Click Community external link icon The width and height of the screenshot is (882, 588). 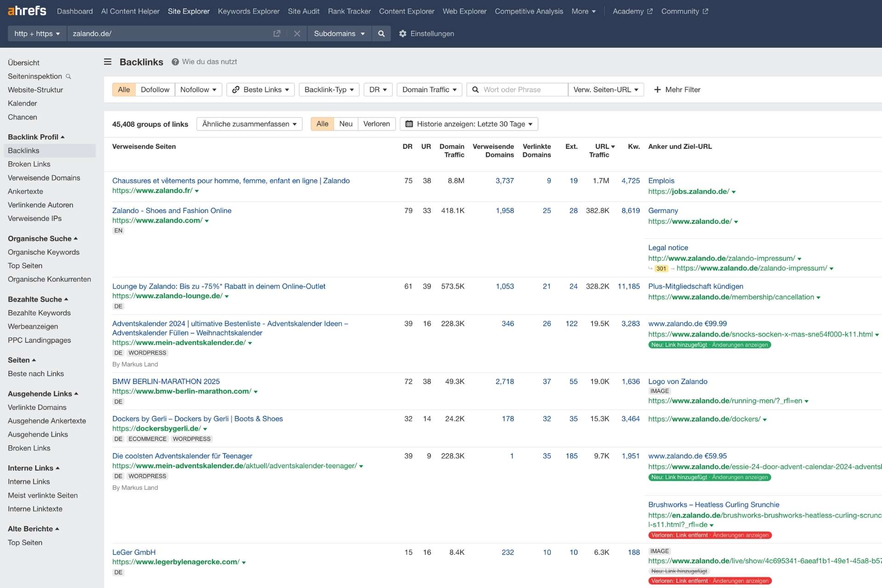coord(705,11)
